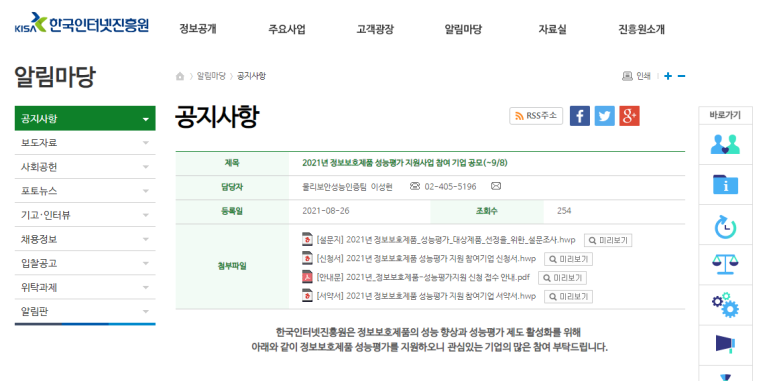The image size is (773, 381).
Task: Select 기고·인터뷰 in the sidebar
Action: (x=85, y=215)
